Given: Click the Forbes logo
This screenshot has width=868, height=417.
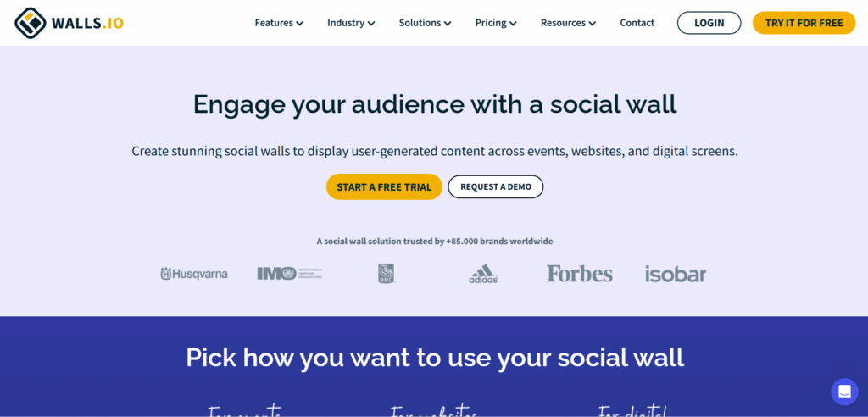Looking at the screenshot, I should [x=580, y=274].
